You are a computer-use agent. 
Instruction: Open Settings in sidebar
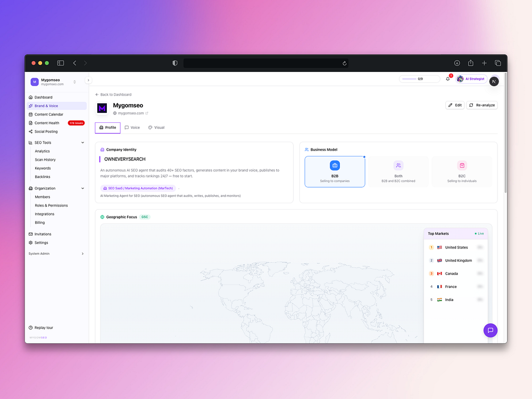click(57, 243)
